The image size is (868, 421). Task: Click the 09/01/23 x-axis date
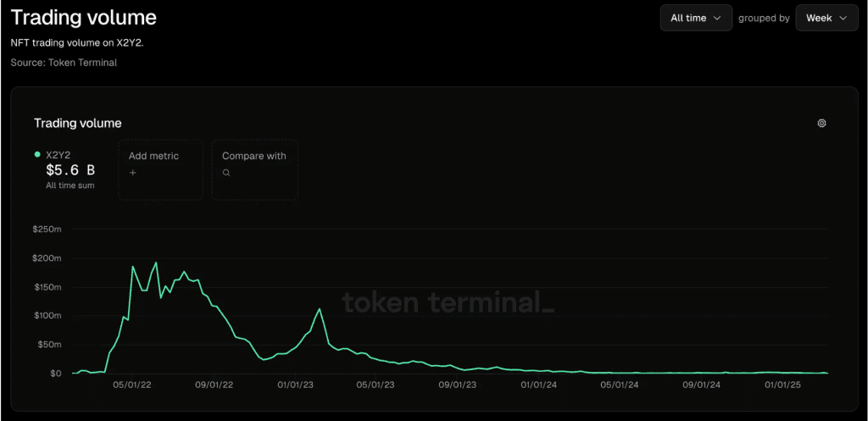(x=457, y=385)
